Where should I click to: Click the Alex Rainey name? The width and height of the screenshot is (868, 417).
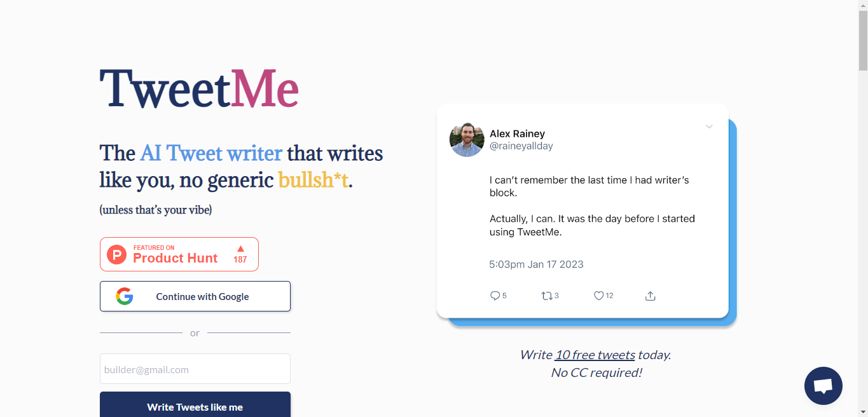517,133
